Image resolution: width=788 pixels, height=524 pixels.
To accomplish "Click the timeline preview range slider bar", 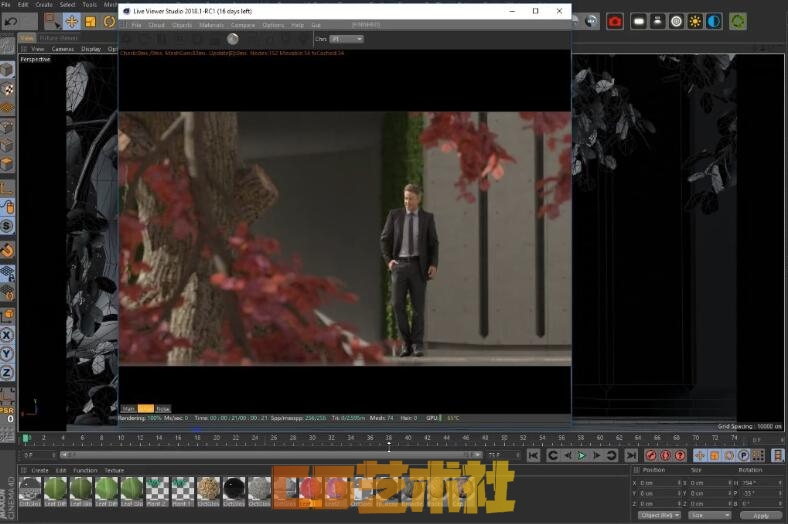I will (x=271, y=455).
